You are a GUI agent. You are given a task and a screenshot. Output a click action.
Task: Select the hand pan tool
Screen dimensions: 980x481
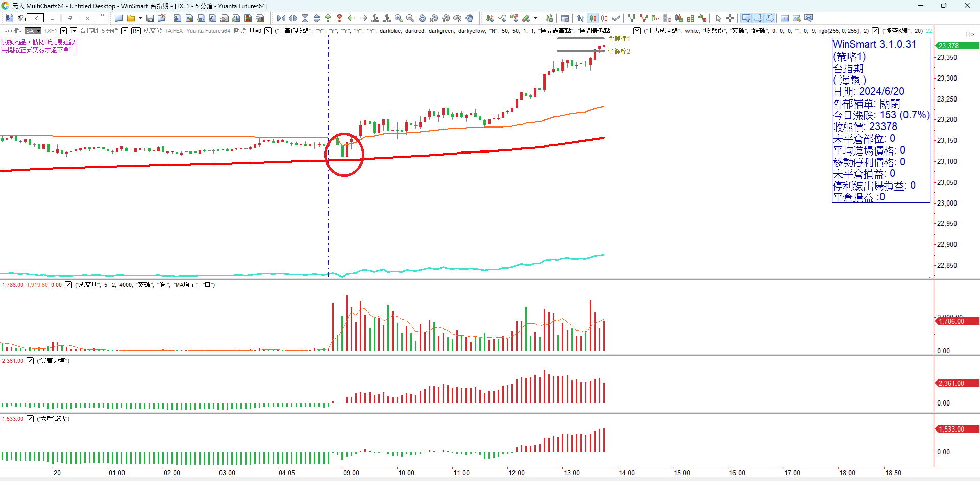(470, 18)
